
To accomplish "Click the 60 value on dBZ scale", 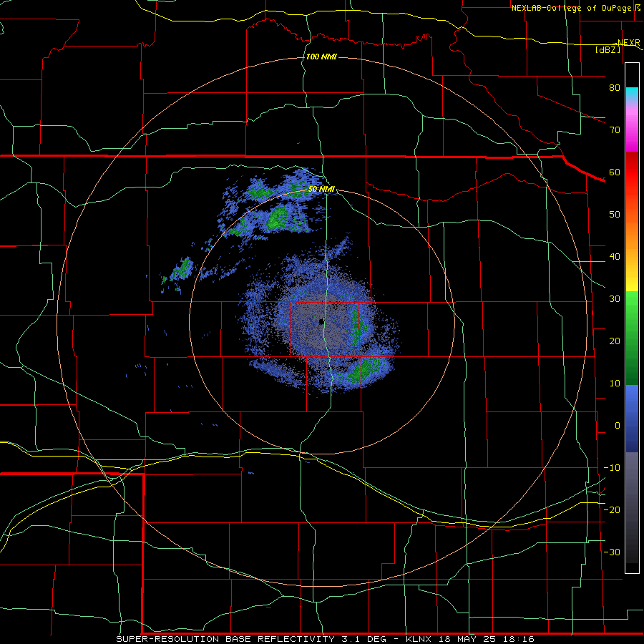I will 615,172.
